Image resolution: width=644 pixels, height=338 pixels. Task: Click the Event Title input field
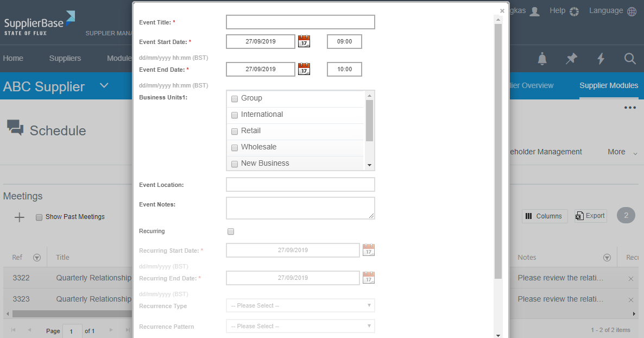pos(300,22)
